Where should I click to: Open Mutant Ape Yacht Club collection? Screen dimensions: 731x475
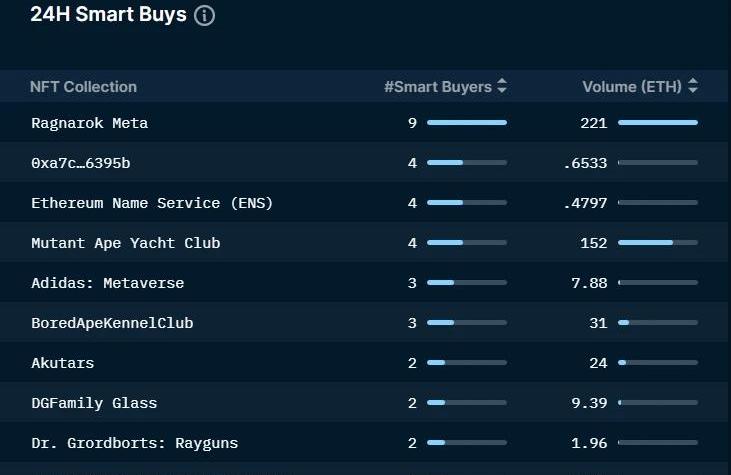(x=126, y=243)
